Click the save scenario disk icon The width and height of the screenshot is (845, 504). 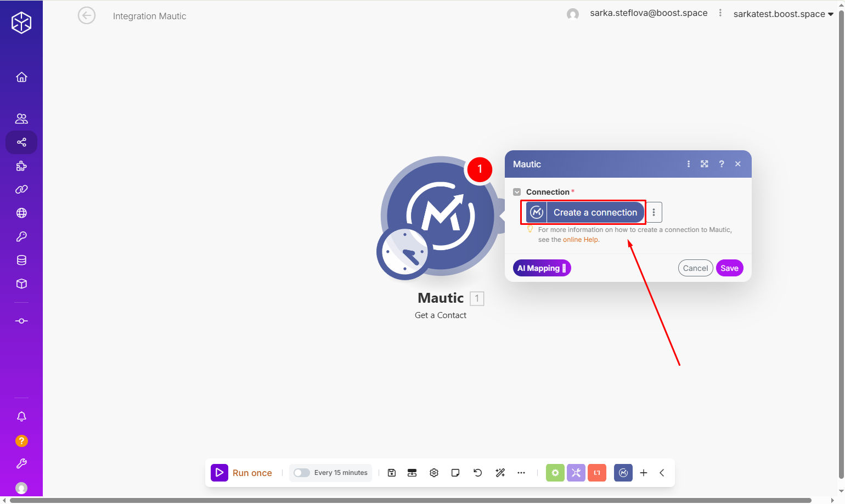click(392, 473)
